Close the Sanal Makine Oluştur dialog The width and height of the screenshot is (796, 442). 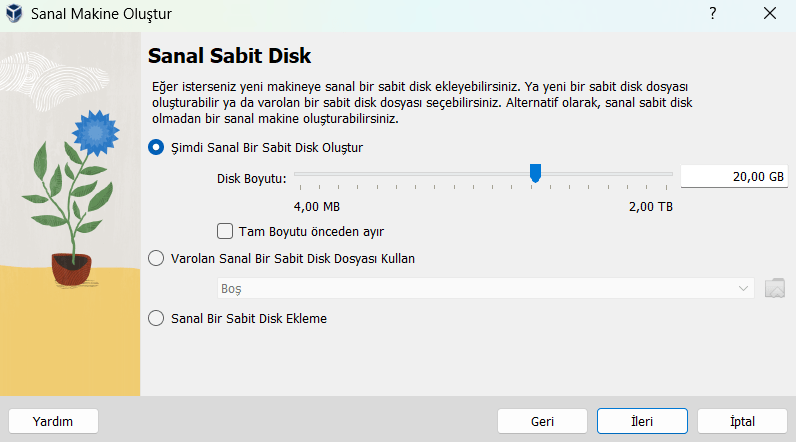click(769, 14)
